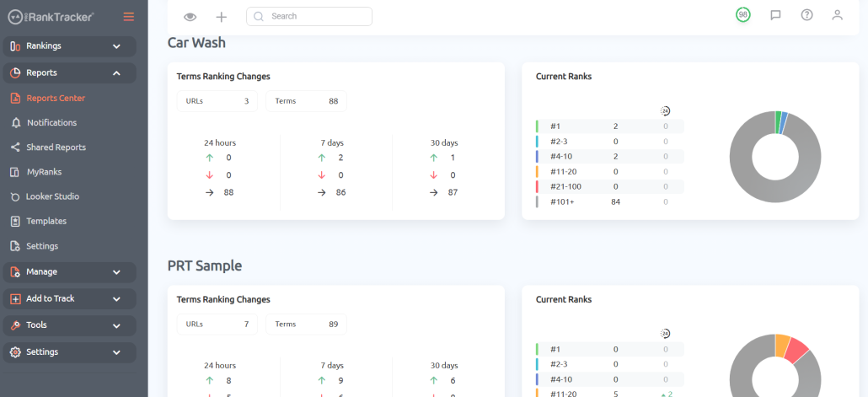Click the Notifications bell icon
Viewport: 868px width, 397px height.
(15, 123)
